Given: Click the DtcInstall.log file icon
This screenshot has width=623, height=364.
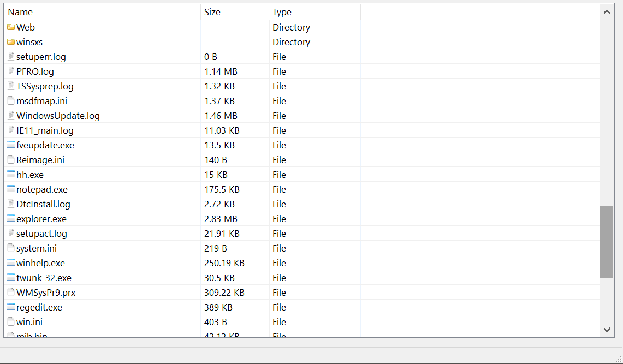Looking at the screenshot, I should [x=11, y=204].
